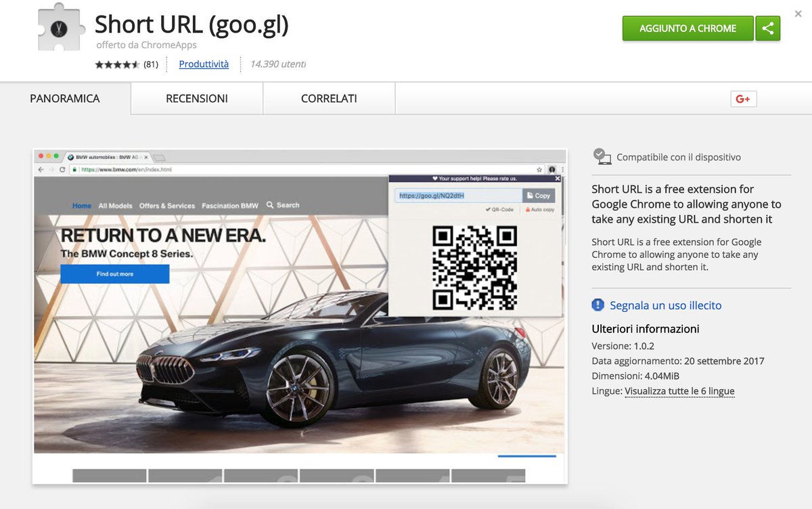Click the Aggiunto a Chrome button
Screen dimensions: 812x509
[x=687, y=28]
